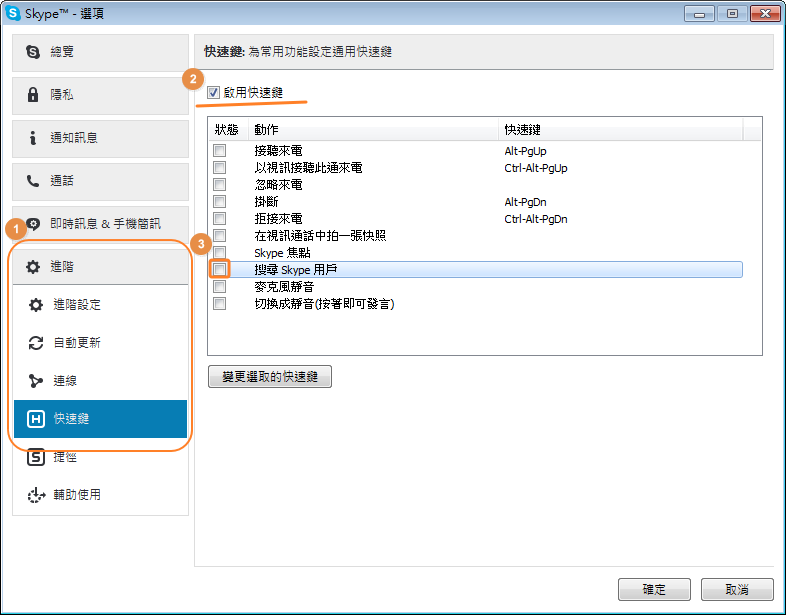
Task: Minimize the Skype options window
Action: click(699, 14)
